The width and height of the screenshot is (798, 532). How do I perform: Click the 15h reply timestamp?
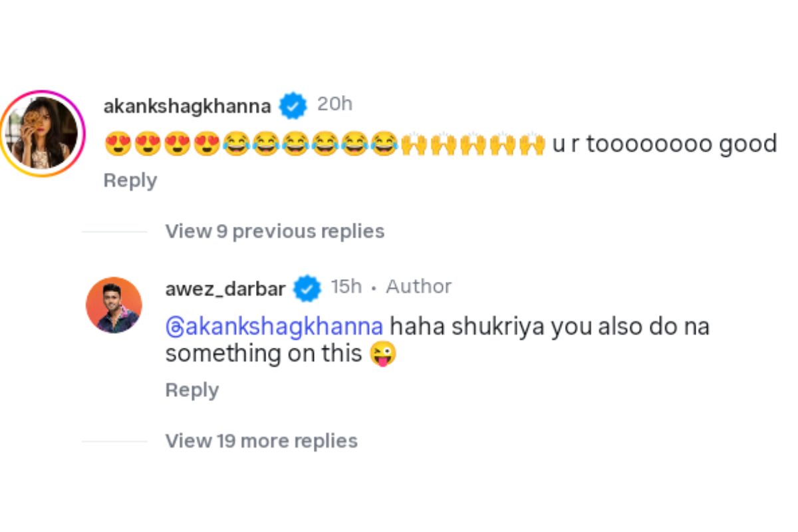point(346,287)
